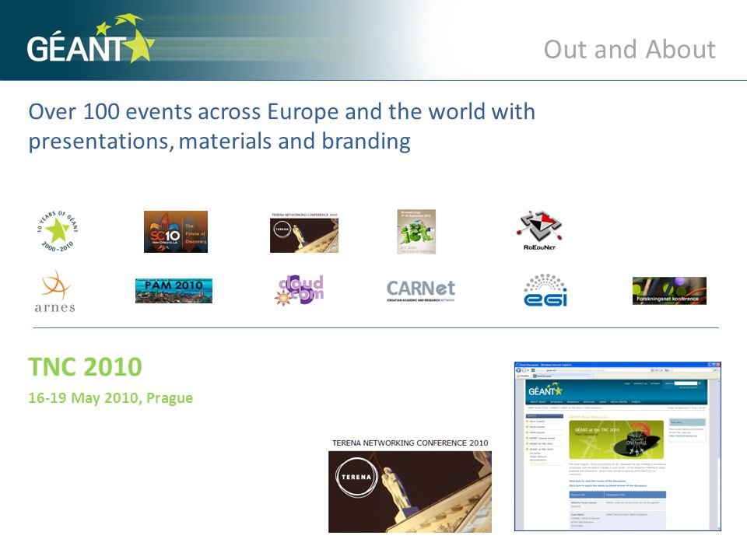Click '16-19 May 2010, Prague' text
The width and height of the screenshot is (747, 560).
coord(110,397)
